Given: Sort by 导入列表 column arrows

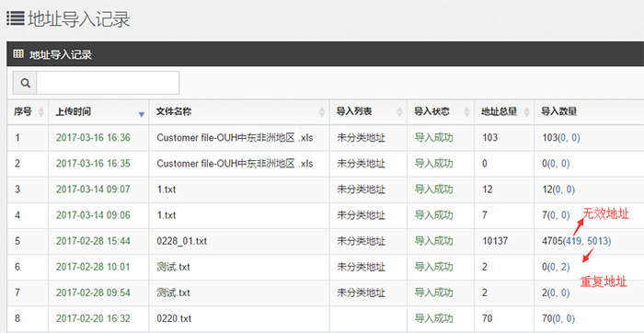Looking at the screenshot, I should pos(399,111).
